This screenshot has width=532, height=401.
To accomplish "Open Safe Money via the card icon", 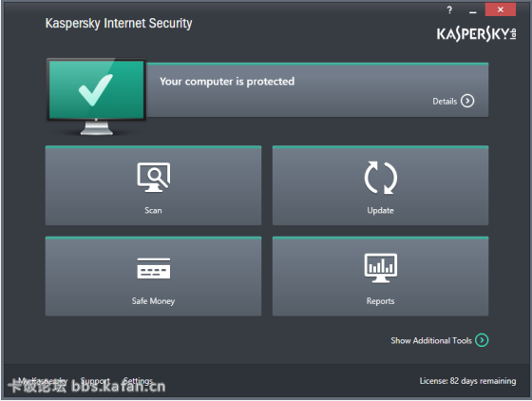I will (154, 268).
